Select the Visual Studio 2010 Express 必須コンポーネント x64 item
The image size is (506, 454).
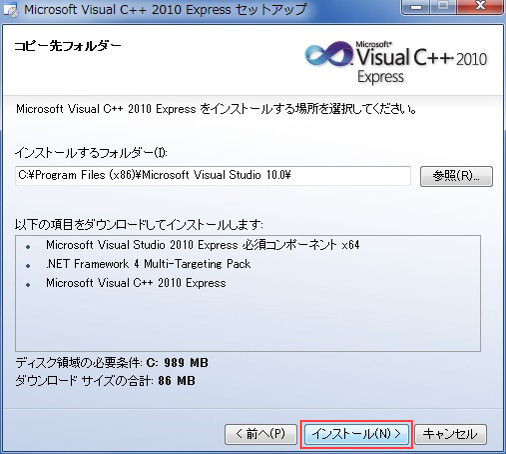(203, 245)
